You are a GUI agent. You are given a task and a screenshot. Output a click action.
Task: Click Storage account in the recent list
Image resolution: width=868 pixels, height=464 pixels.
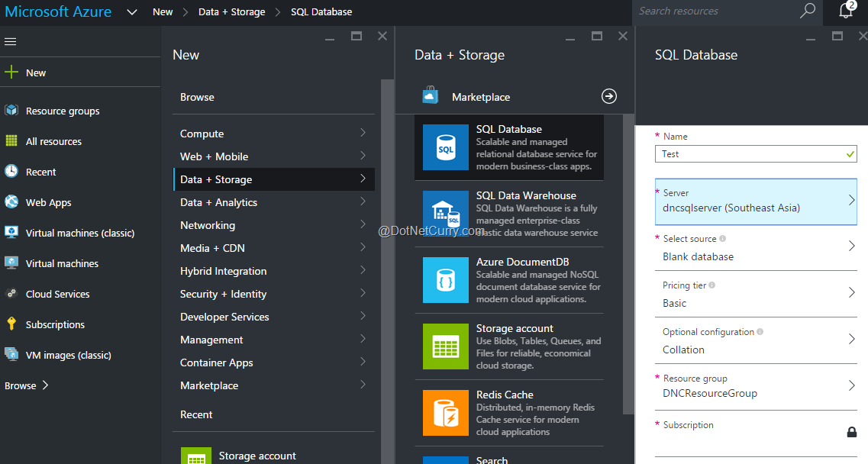(x=274, y=455)
